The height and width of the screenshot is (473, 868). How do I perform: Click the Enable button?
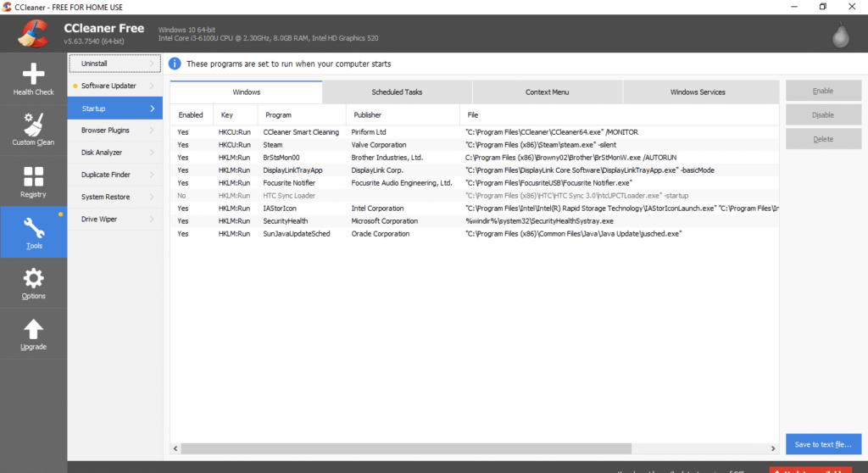pyautogui.click(x=823, y=91)
